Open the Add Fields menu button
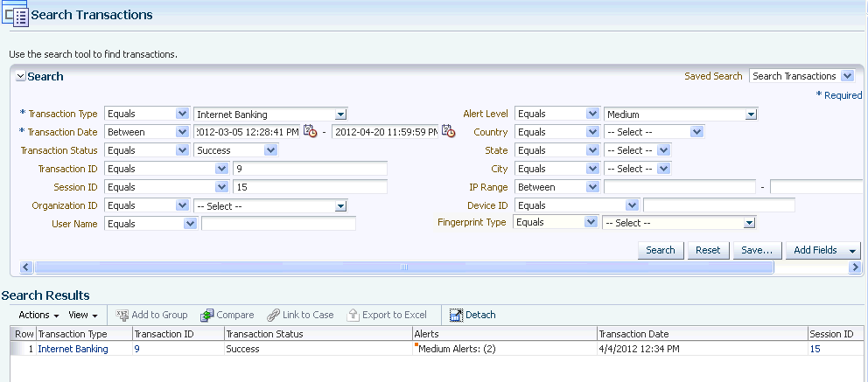Screen dimensions: 868x382 823,250
